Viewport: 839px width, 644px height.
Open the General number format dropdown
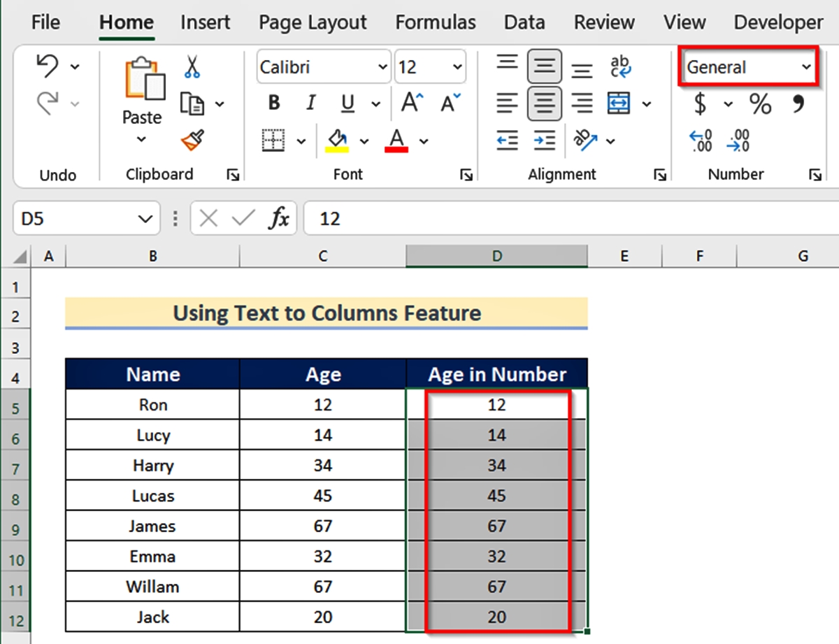coord(806,67)
